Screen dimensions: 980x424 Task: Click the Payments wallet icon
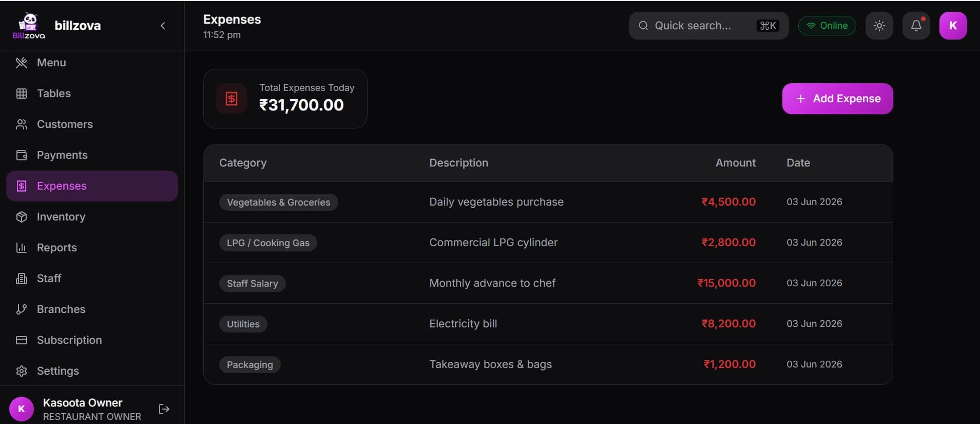point(22,155)
